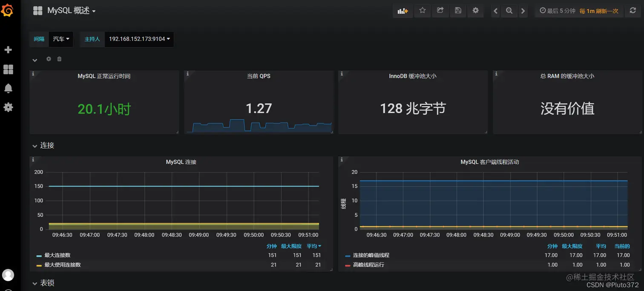Click the 间隔 variable label
The width and height of the screenshot is (644, 291).
click(x=39, y=39)
